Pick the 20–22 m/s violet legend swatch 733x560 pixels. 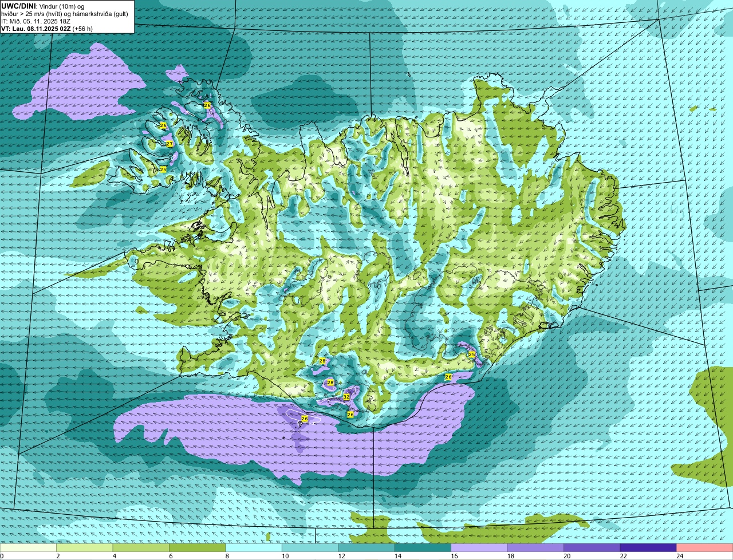[x=592, y=548]
